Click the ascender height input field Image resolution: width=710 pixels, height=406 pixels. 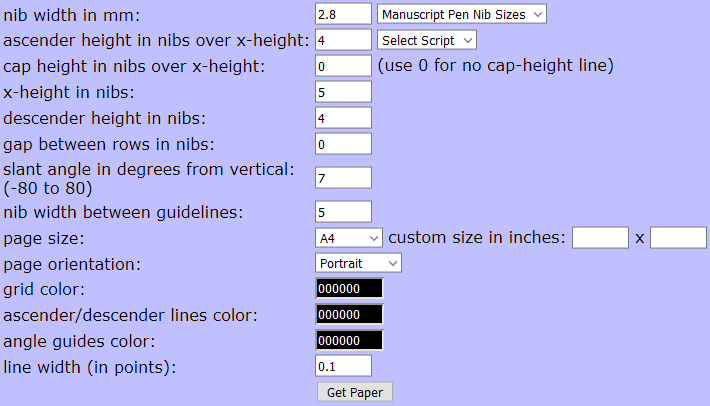pos(343,40)
